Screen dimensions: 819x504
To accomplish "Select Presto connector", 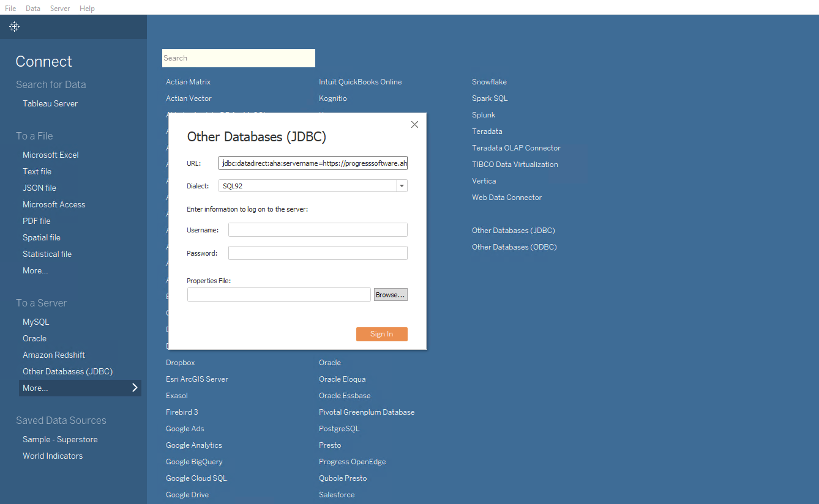I will click(330, 445).
